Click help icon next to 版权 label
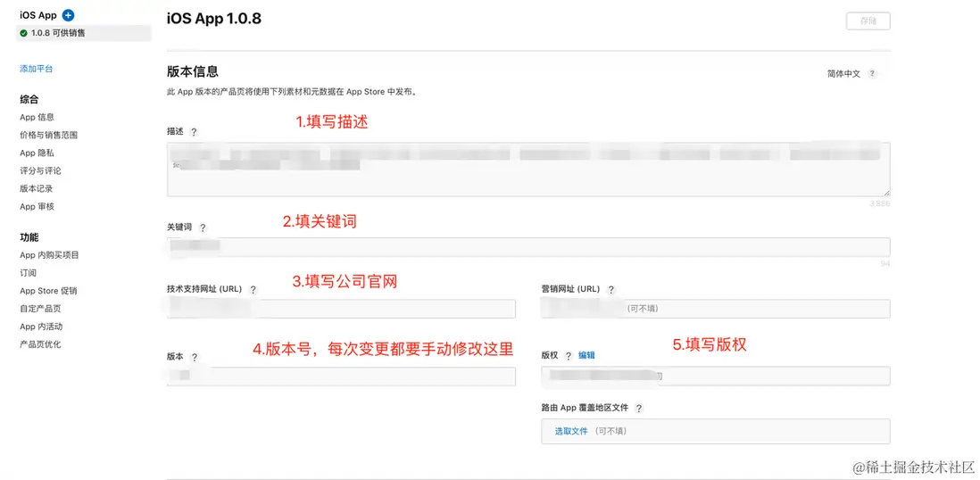980x480 pixels. point(568,356)
